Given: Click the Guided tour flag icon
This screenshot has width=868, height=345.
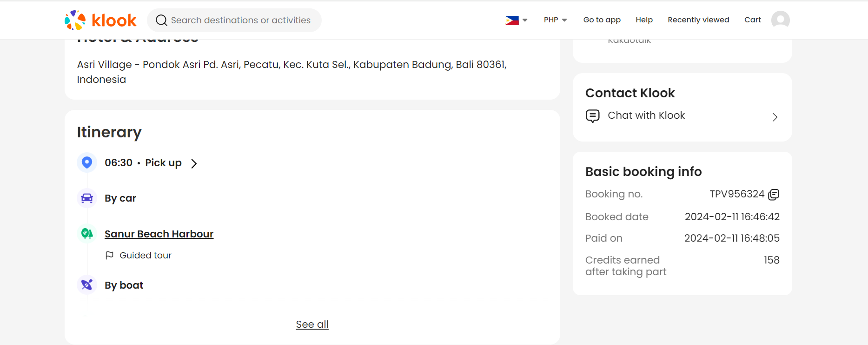Looking at the screenshot, I should pyautogui.click(x=110, y=255).
